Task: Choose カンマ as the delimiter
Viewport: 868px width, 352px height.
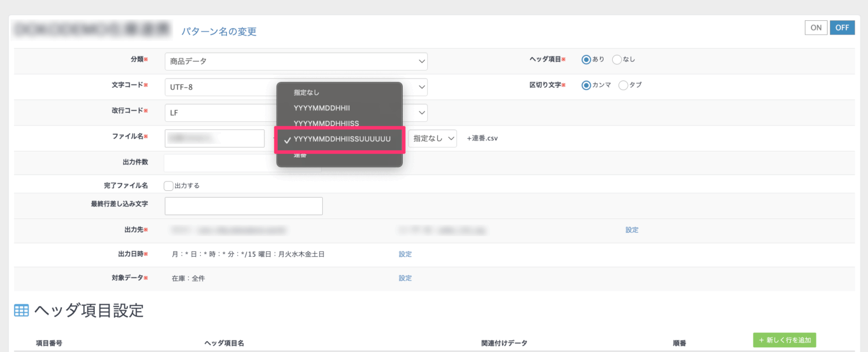Action: (586, 85)
